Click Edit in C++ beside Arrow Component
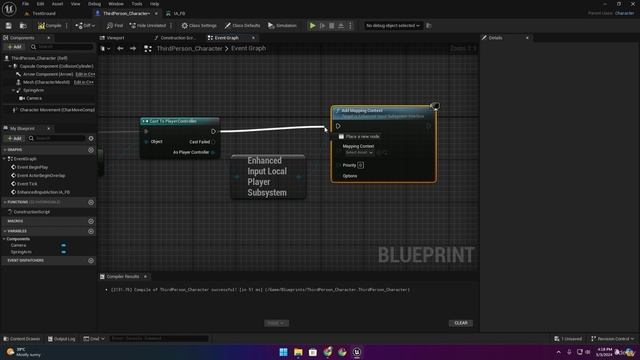 (85, 74)
